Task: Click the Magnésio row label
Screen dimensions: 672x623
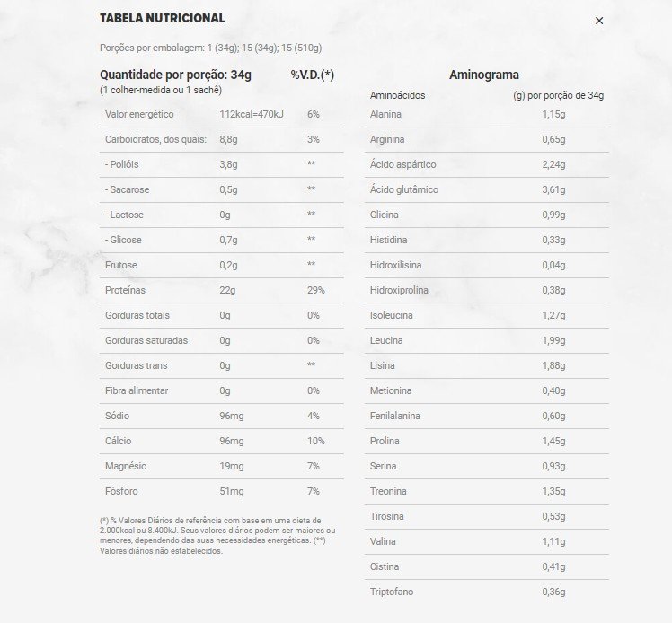Action: (x=126, y=466)
